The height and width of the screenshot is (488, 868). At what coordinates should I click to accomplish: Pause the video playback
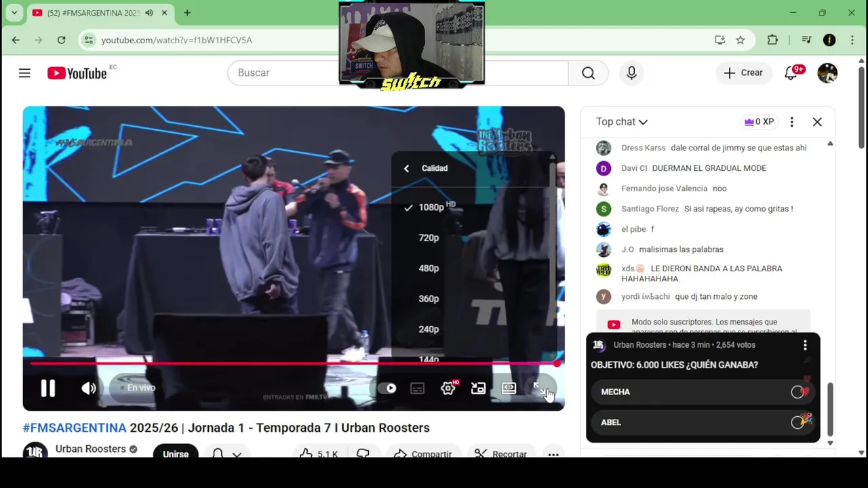point(48,388)
